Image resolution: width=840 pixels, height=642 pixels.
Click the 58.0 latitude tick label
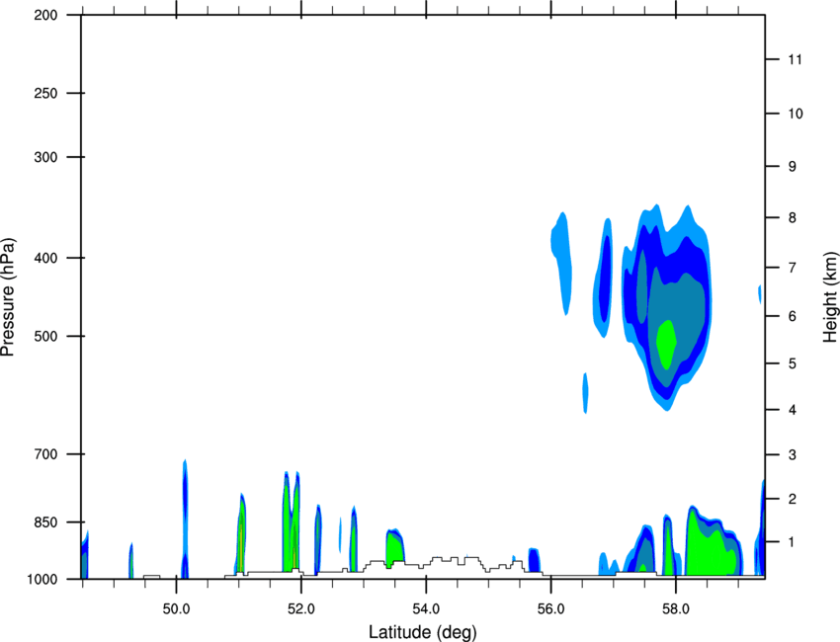(676, 608)
